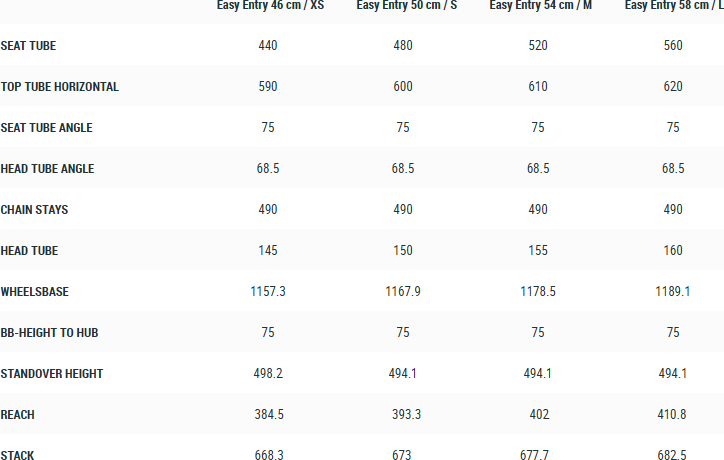Click the WHEELSBASE row label
This screenshot has width=724, height=460.
pyautogui.click(x=36, y=292)
